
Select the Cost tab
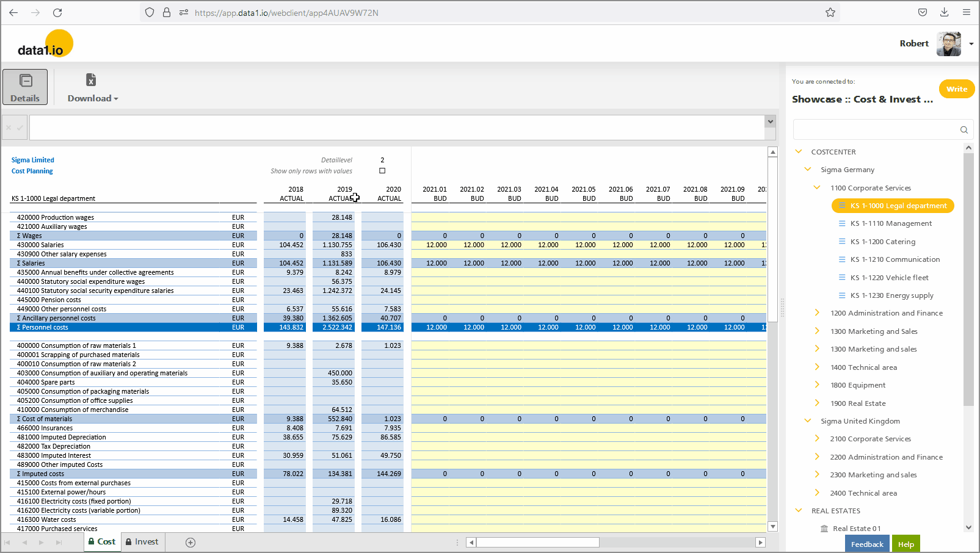coord(101,542)
